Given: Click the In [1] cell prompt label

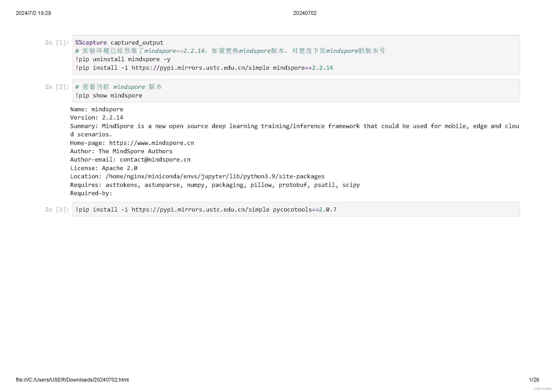Looking at the screenshot, I should [57, 43].
